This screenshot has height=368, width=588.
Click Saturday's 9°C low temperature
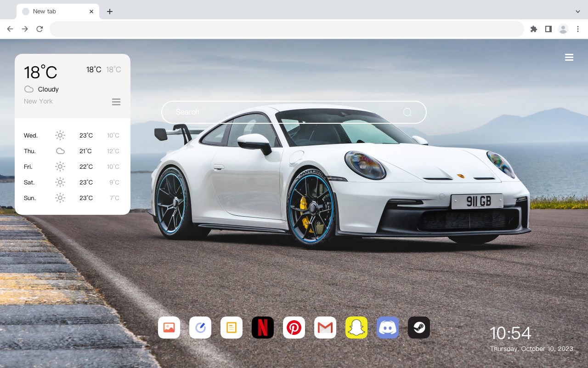[114, 182]
